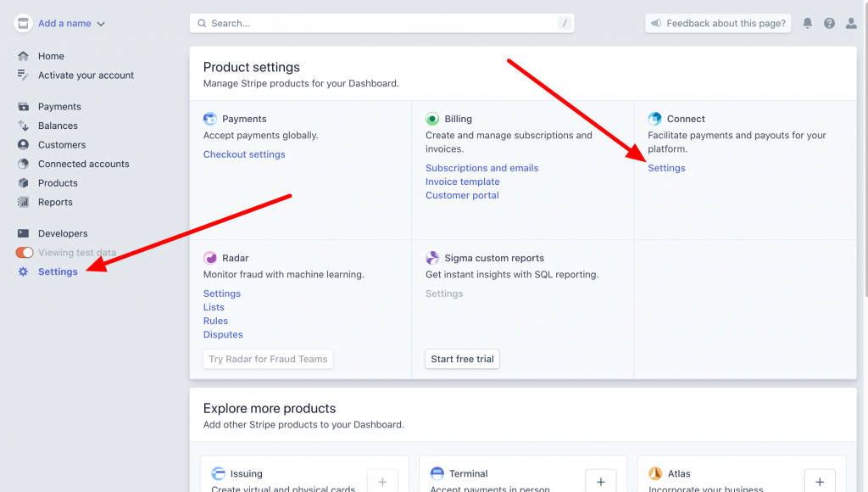This screenshot has height=492, width=868.
Task: Open Developers in the sidebar
Action: [x=63, y=233]
